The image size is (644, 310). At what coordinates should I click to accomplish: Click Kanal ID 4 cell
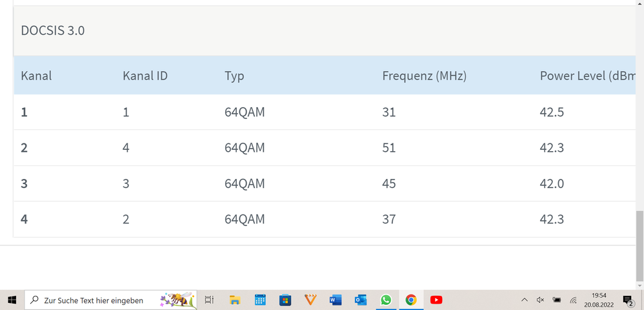tap(126, 148)
